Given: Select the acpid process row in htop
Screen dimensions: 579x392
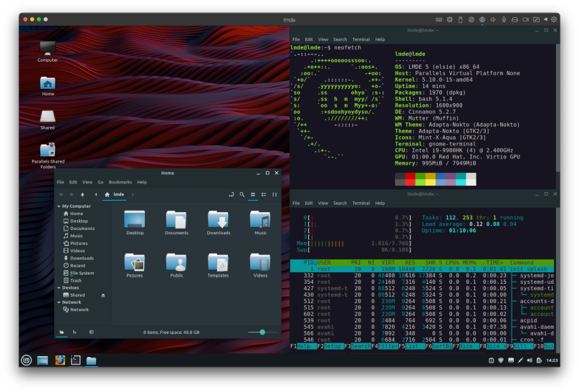Looking at the screenshot, I should [x=421, y=321].
